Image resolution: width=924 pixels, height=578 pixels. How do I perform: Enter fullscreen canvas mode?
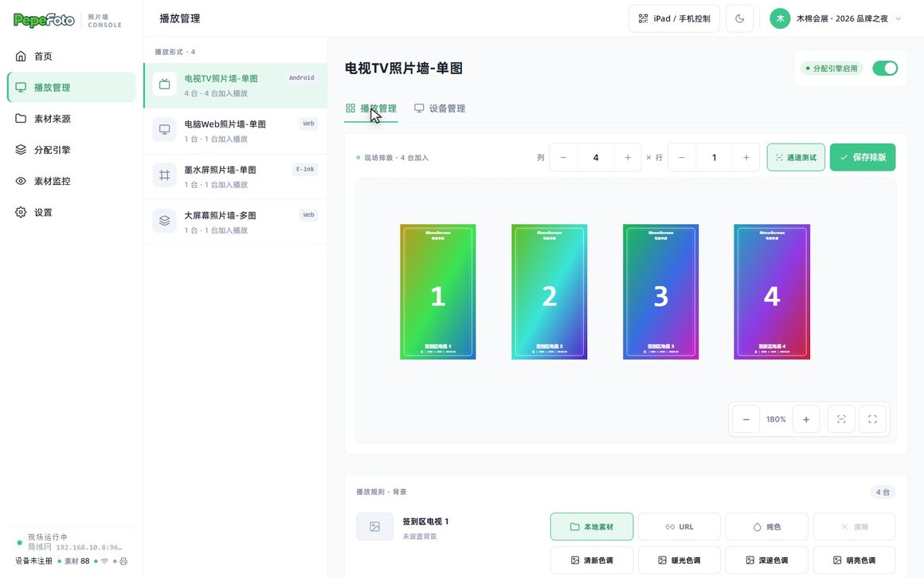(x=873, y=419)
